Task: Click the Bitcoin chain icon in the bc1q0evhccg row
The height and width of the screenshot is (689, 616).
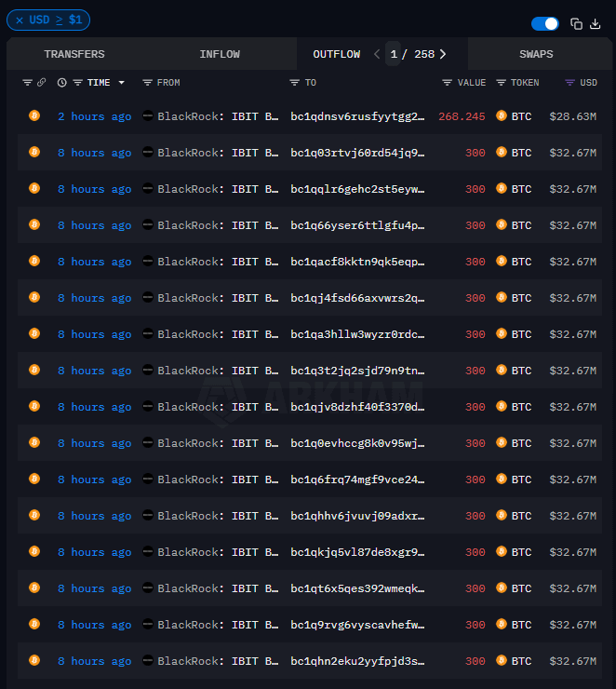Action: coord(34,442)
